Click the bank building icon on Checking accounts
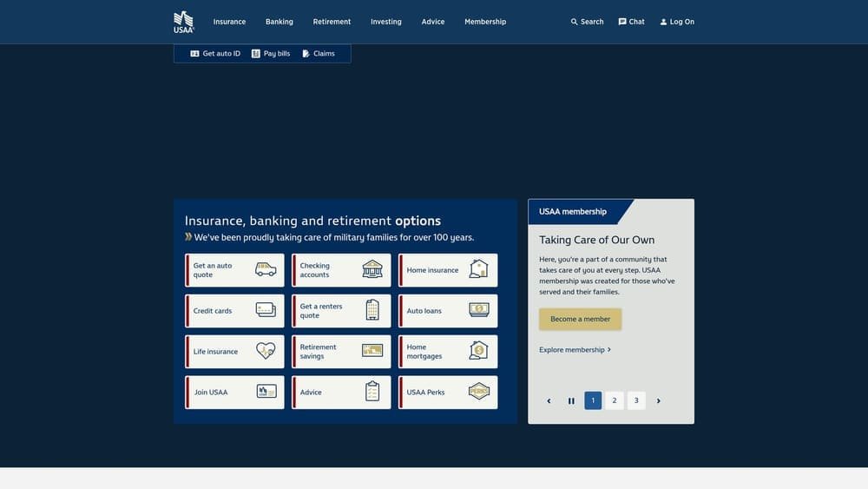Image resolution: width=868 pixels, height=489 pixels. (x=372, y=269)
